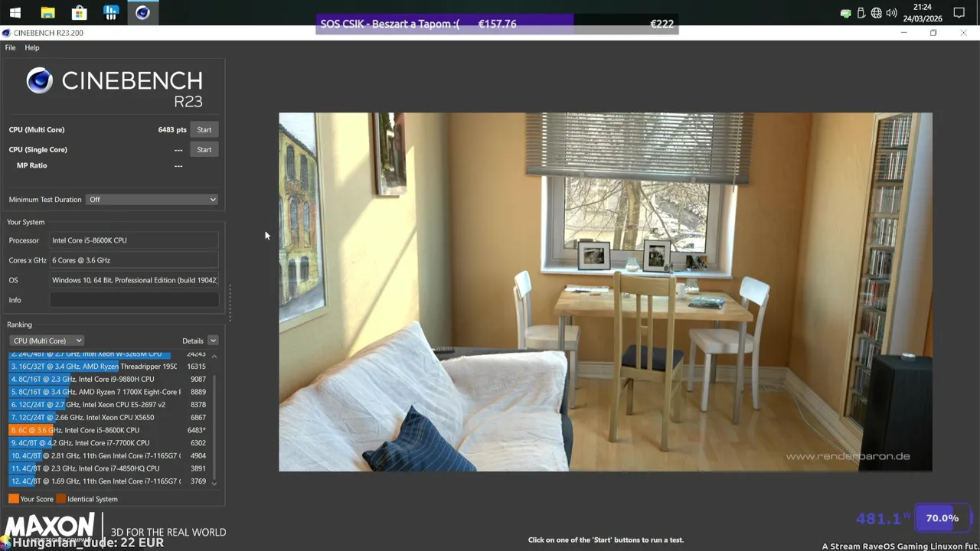
Task: Open File Explorer from the taskbar
Action: point(47,12)
